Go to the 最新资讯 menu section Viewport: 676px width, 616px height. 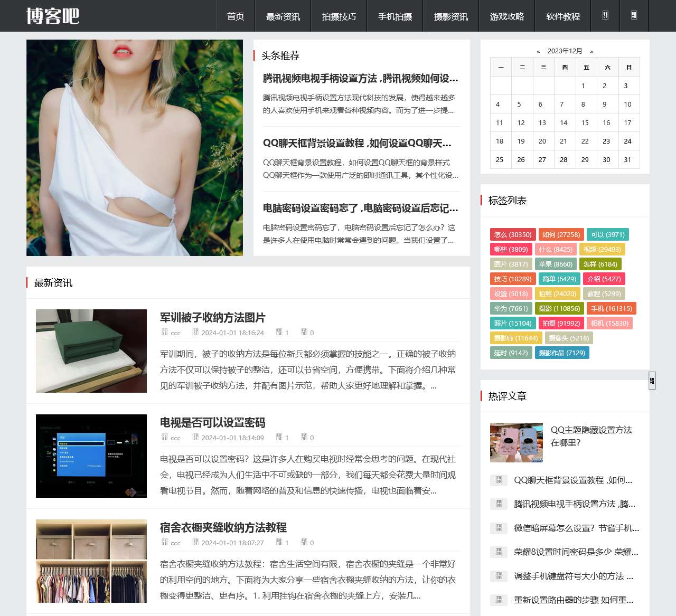click(x=283, y=16)
